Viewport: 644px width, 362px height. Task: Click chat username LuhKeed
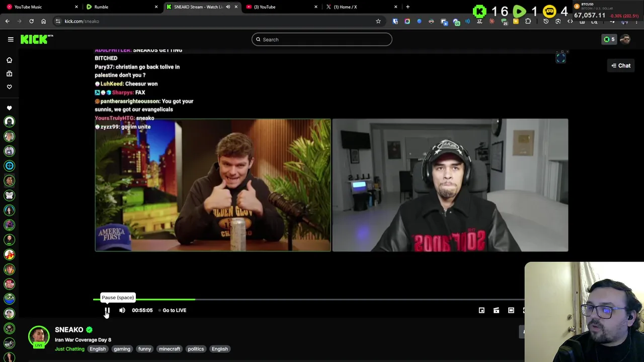[112, 84]
